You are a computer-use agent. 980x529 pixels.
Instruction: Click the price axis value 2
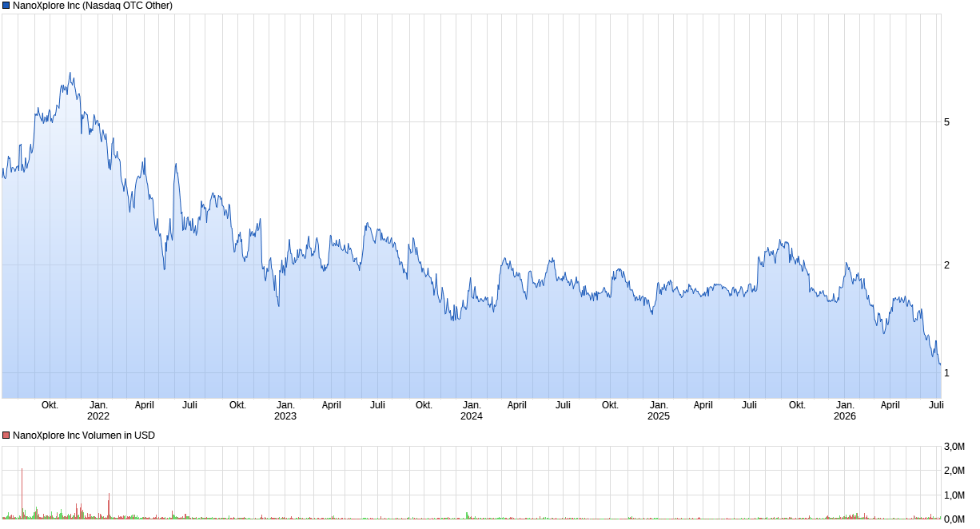tap(947, 265)
